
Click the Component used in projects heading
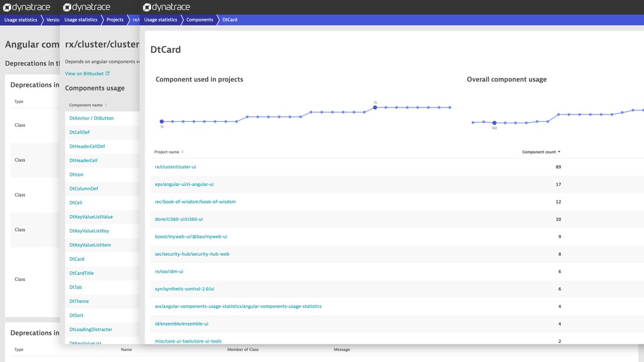click(x=199, y=80)
